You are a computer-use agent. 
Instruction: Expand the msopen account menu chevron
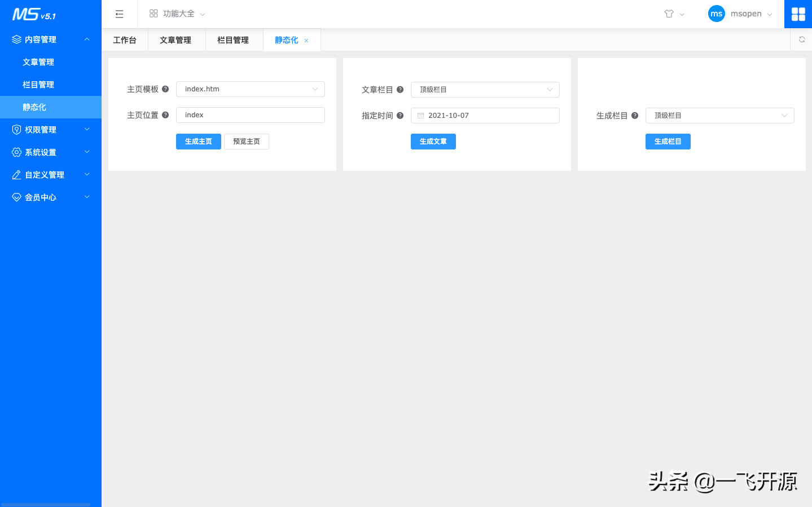click(x=769, y=14)
